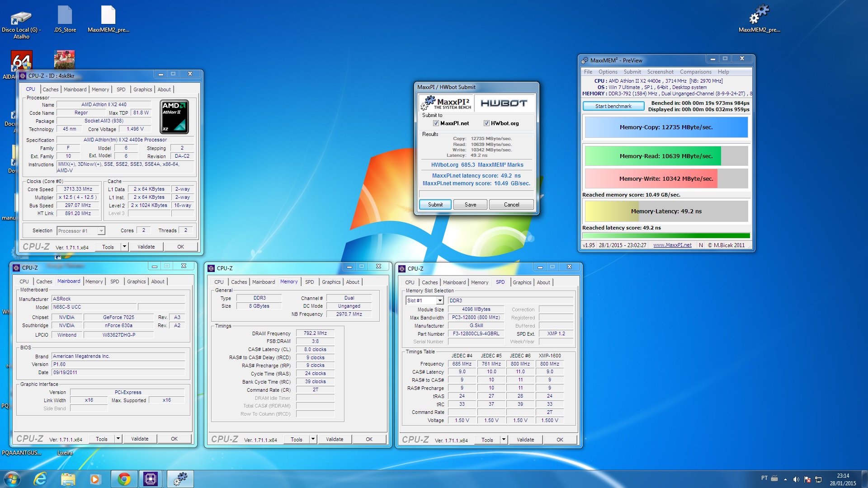Viewport: 868px width, 488px height.
Task: Open the MaxxMEM2_pre gear shortcut at top right
Action: 759,14
